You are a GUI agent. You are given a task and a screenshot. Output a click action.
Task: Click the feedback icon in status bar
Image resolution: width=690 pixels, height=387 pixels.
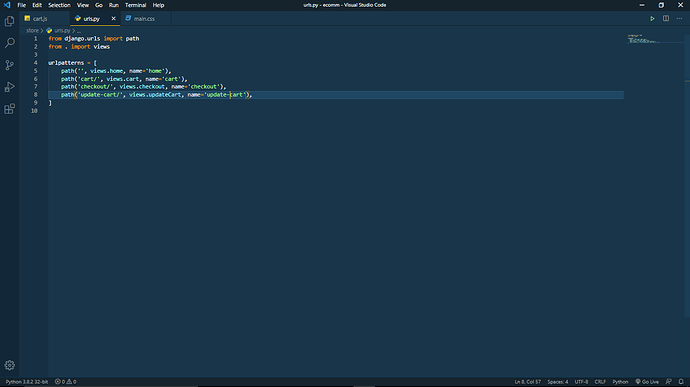(x=668, y=382)
